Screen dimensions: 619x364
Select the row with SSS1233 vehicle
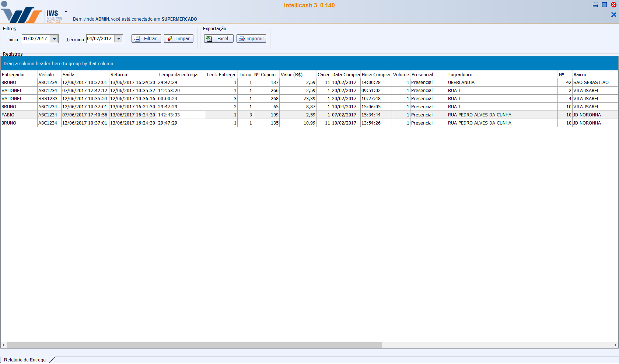[x=48, y=99]
